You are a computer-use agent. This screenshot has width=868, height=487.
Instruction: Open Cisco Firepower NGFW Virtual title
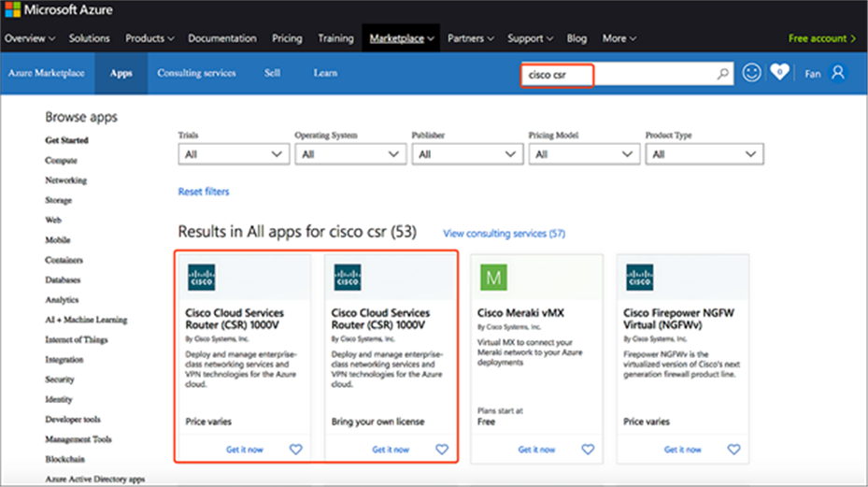(678, 319)
